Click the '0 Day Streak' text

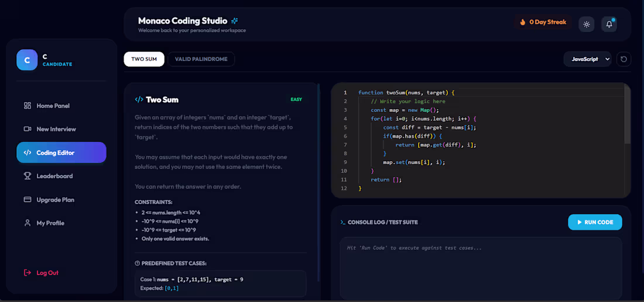[x=548, y=22]
